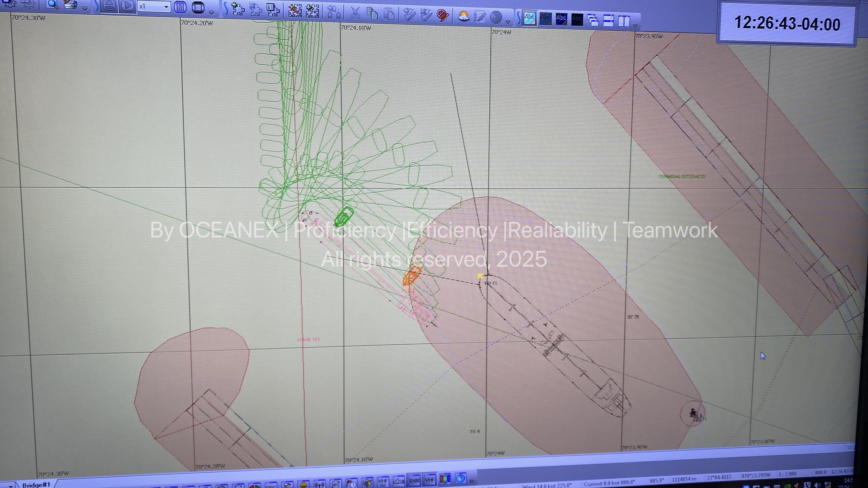This screenshot has width=868, height=488.
Task: Click the add route pencil icon
Action: click(x=409, y=14)
